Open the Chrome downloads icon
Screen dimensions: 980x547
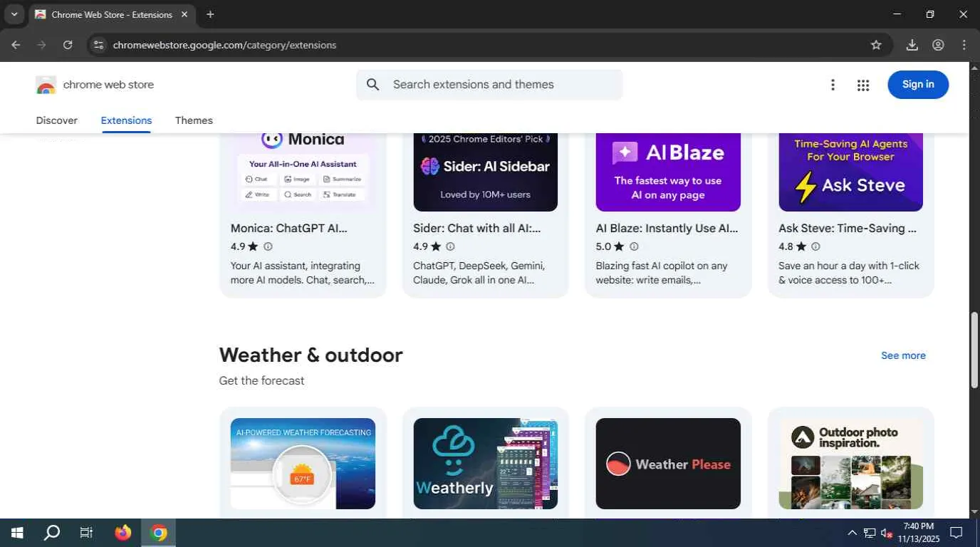point(912,45)
